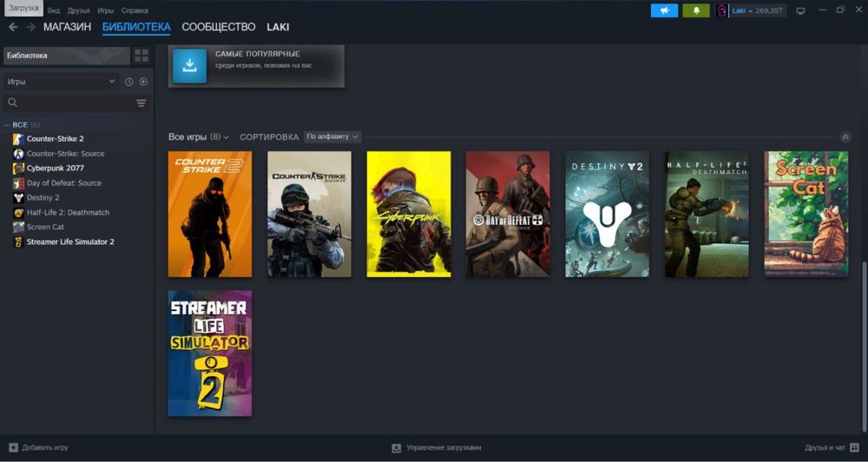Open the Самые популярные shelf card
This screenshot has height=462, width=868.
[x=256, y=66]
